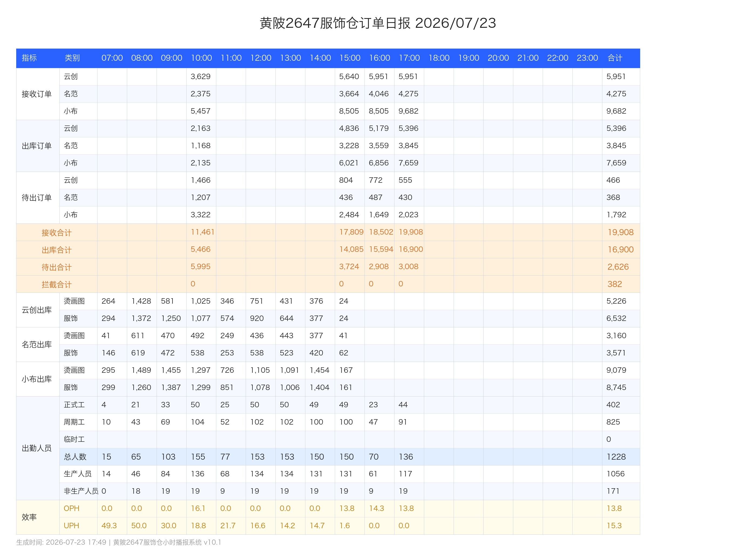756x556 pixels.
Task: Click the value 9,682 in the 17:00 column
Action: (408, 111)
